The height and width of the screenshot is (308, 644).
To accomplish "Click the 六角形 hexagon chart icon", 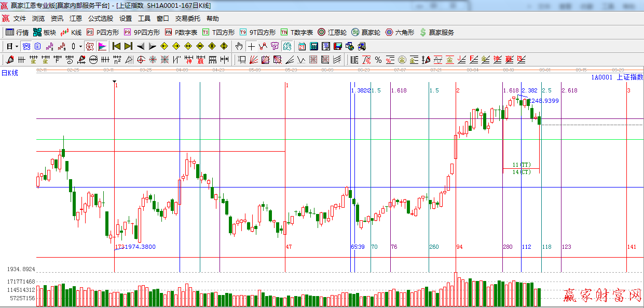I will pos(400,32).
